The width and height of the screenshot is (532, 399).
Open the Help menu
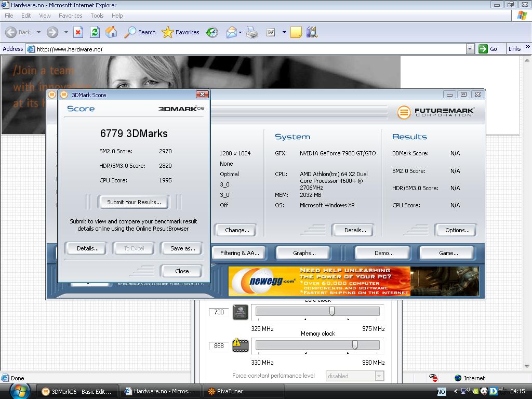coord(117,16)
